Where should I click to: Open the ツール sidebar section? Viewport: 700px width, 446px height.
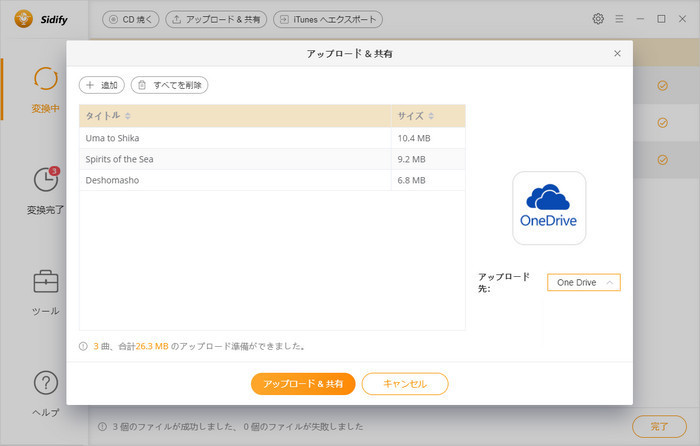pos(46,292)
